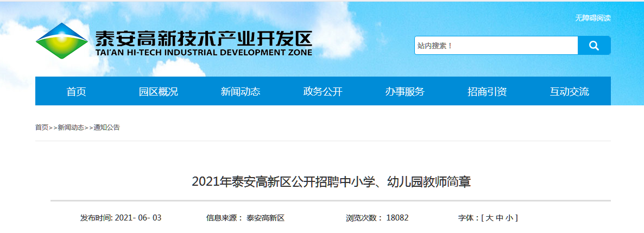This screenshot has width=644, height=233.
Task: Set font size to 大
Action: [489, 218]
